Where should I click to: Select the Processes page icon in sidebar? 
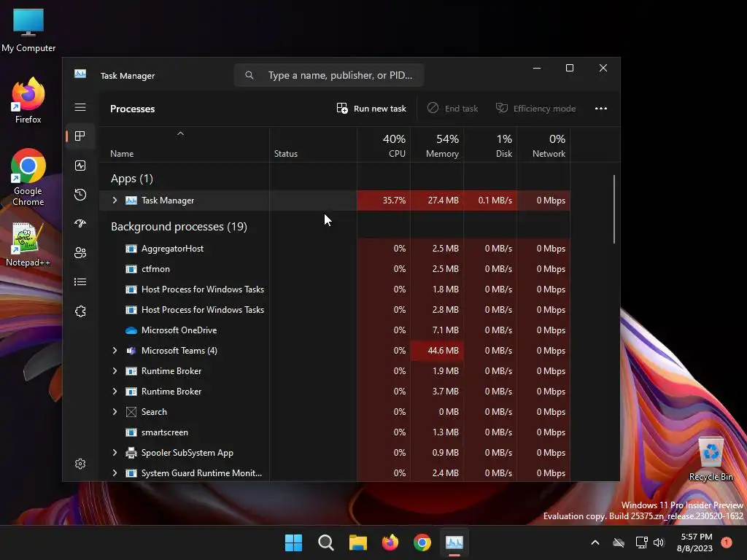pos(80,136)
